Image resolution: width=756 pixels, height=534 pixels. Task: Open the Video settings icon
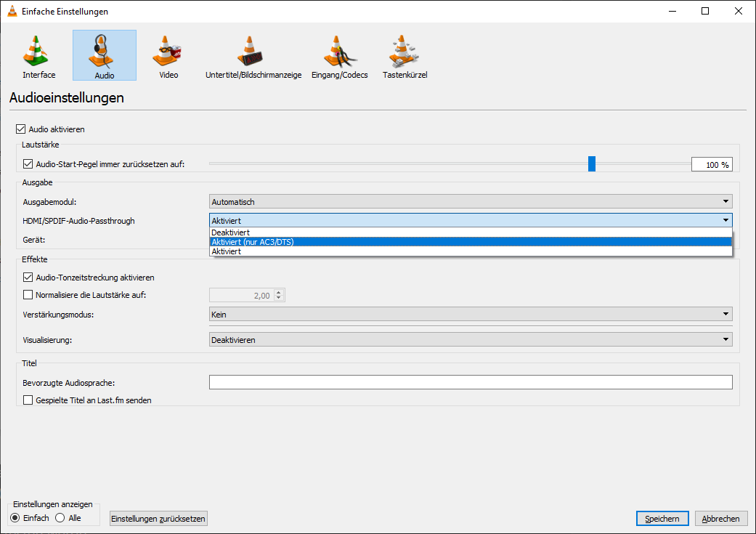[x=167, y=55]
